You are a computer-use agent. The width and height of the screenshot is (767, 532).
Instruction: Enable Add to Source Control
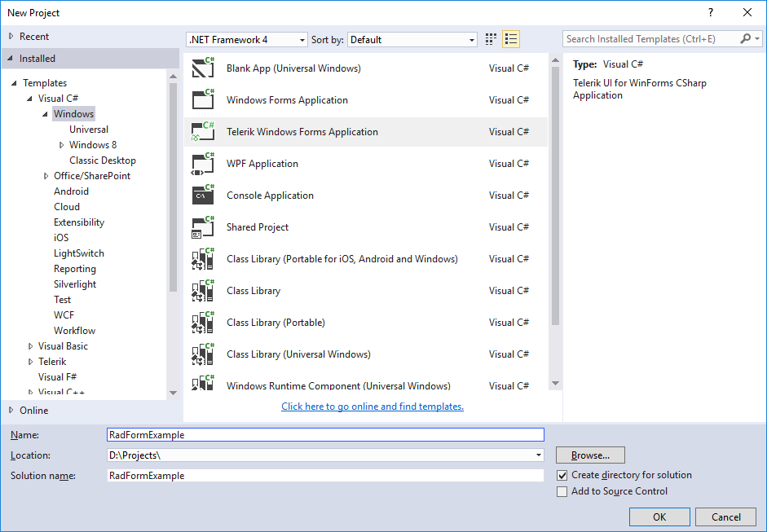pyautogui.click(x=562, y=491)
